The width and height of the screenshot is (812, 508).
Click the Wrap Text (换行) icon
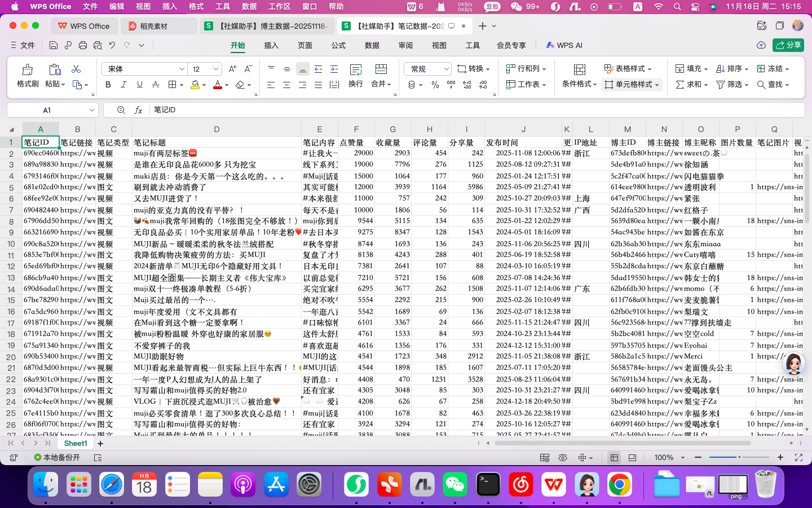pyautogui.click(x=355, y=70)
